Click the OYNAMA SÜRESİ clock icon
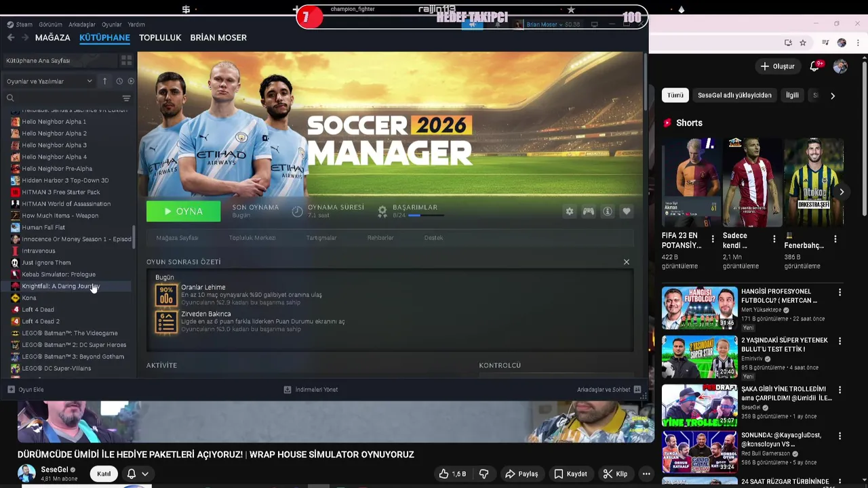 (x=297, y=211)
